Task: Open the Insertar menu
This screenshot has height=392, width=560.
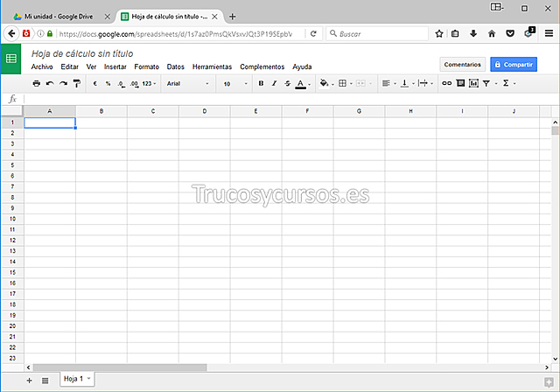Action: [x=115, y=66]
